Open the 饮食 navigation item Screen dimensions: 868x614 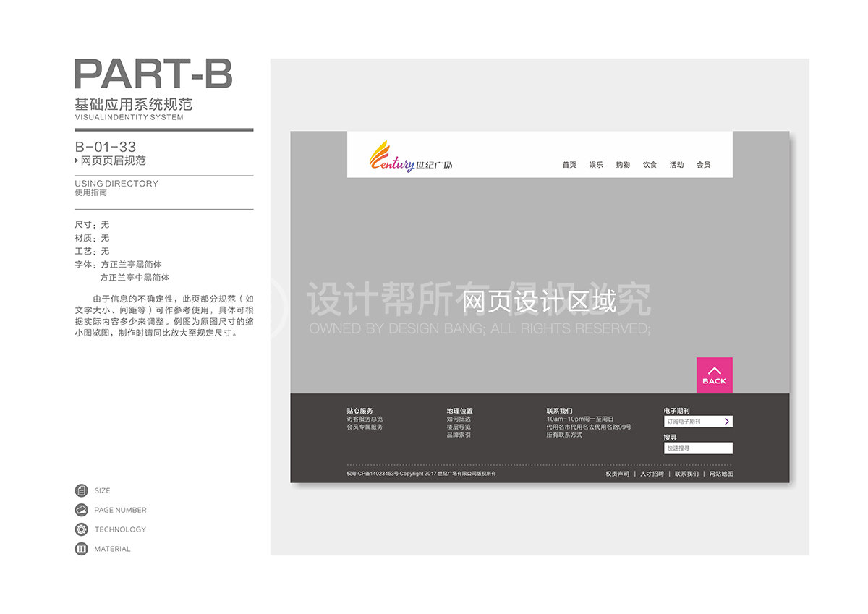pyautogui.click(x=650, y=165)
